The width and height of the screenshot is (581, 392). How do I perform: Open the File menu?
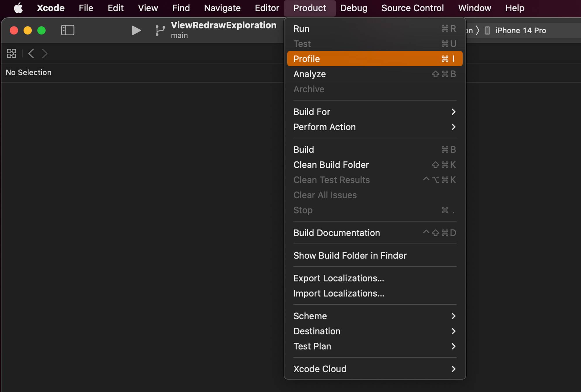pyautogui.click(x=86, y=8)
